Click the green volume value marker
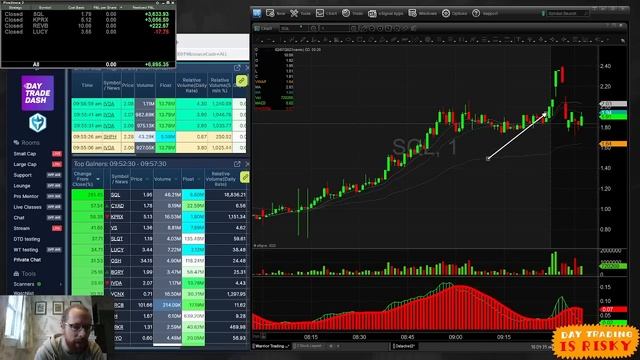Image resolution: width=640 pixels, height=360 pixels. (613, 266)
